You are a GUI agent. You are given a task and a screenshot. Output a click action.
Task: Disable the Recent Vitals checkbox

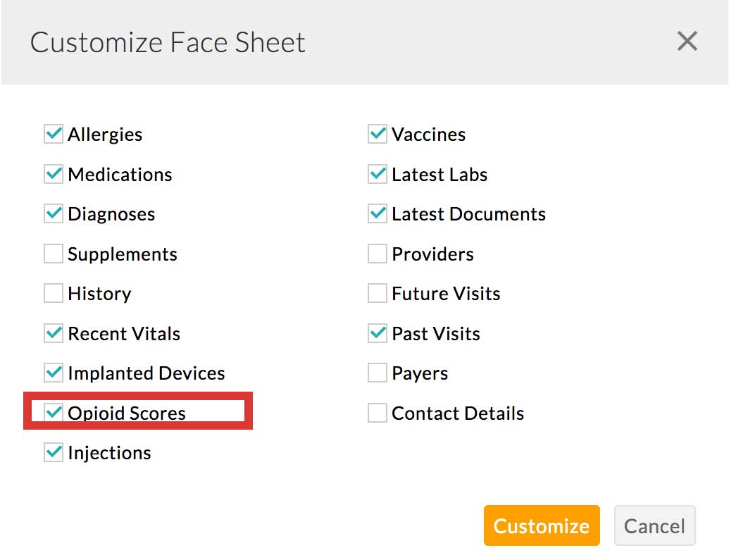coord(54,333)
